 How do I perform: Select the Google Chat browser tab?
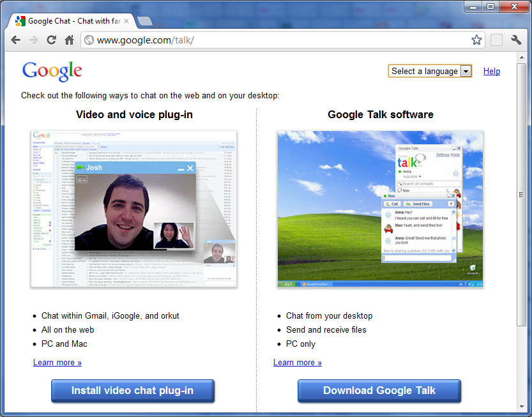click(x=72, y=21)
